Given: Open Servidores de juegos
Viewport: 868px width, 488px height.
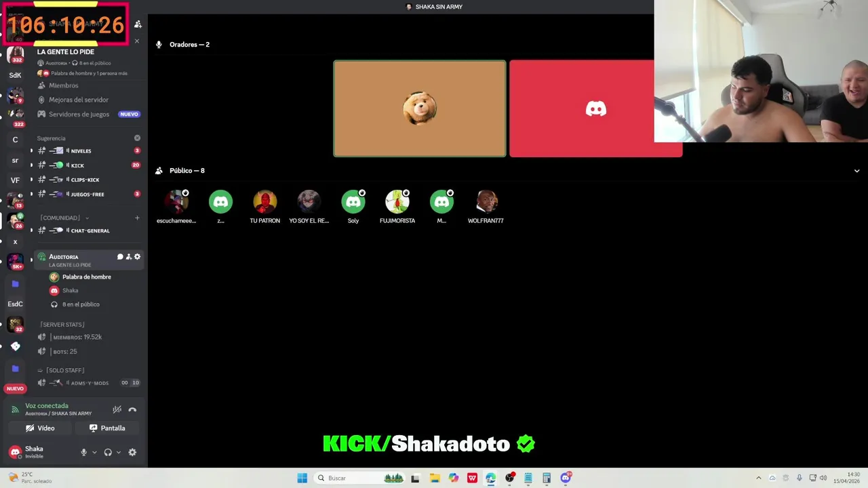Looking at the screenshot, I should [88, 114].
